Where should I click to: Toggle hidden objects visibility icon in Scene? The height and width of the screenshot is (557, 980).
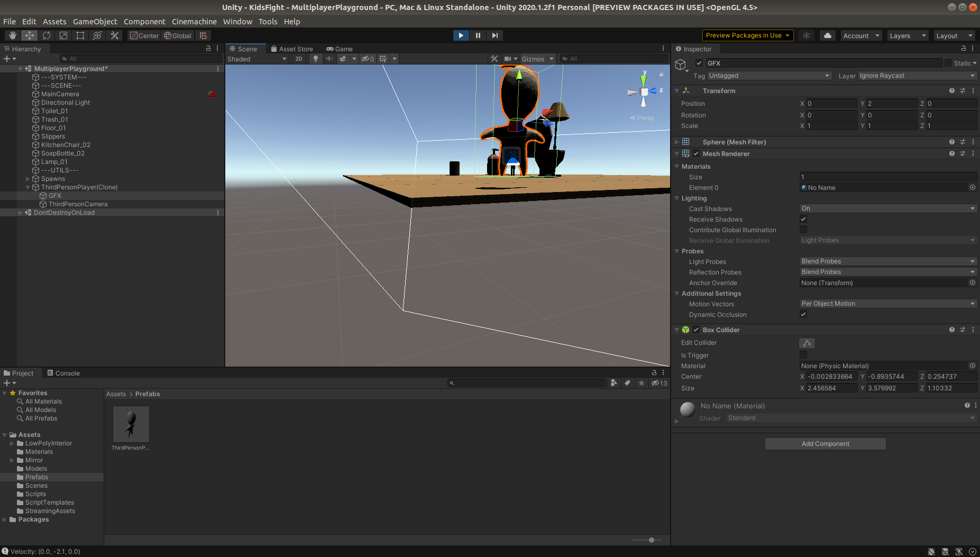[368, 59]
